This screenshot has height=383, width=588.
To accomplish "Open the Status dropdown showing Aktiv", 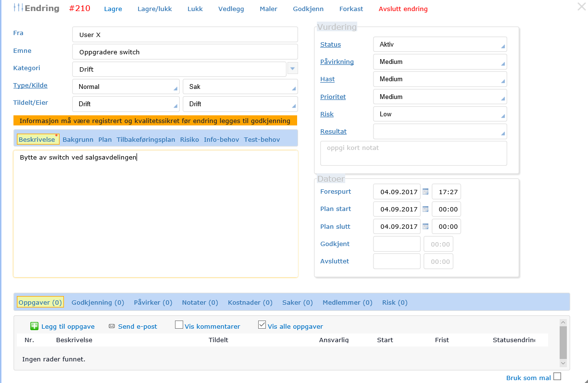I will tap(440, 44).
